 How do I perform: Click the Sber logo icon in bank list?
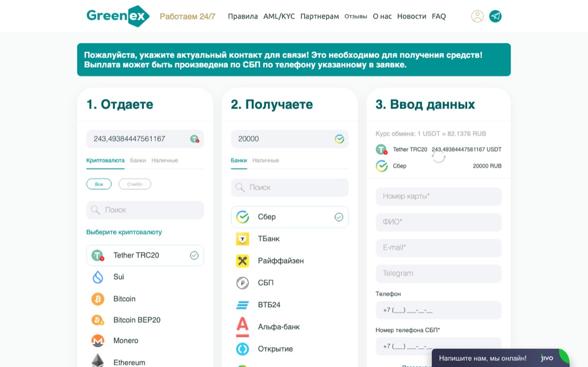[243, 217]
